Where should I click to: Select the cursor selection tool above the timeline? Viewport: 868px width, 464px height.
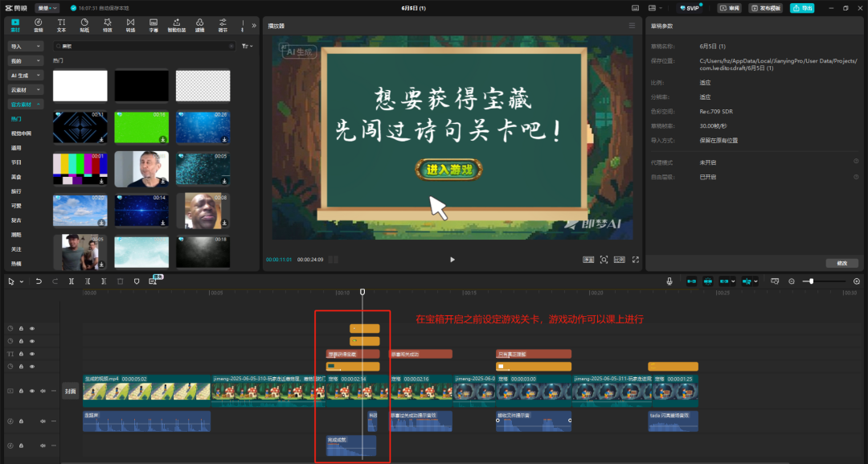tap(11, 281)
